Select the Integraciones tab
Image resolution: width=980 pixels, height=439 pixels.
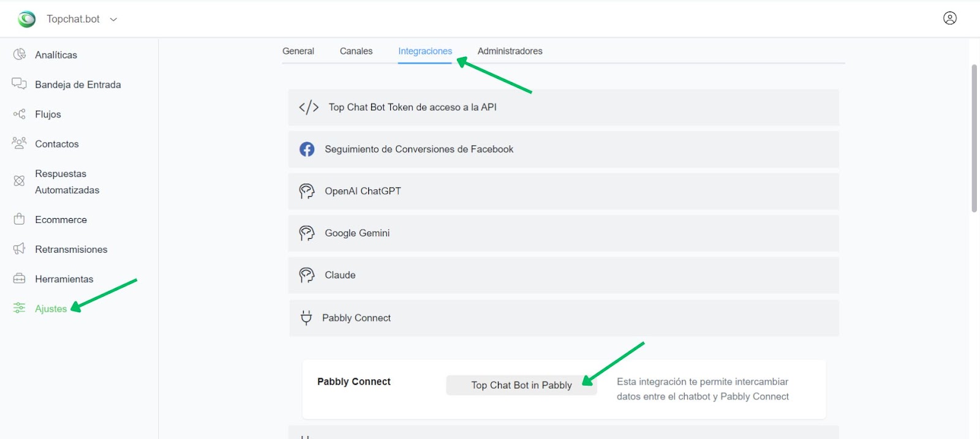coord(425,51)
